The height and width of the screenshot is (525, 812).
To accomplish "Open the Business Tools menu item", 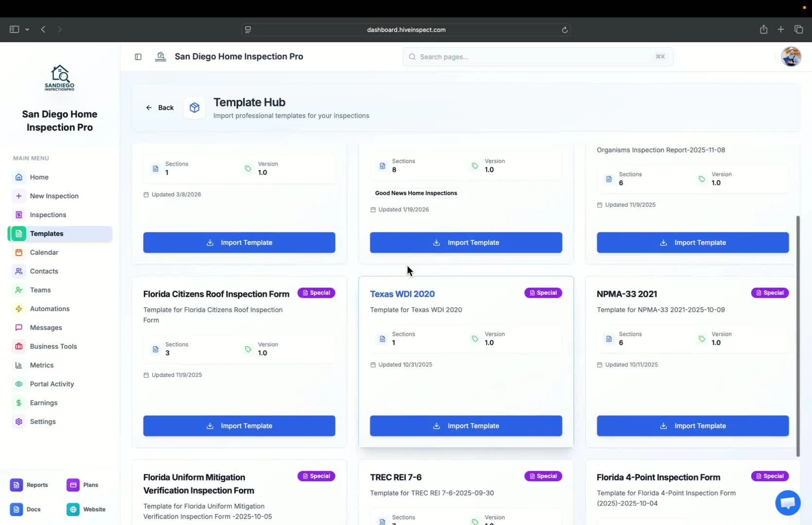I will [x=60, y=347].
